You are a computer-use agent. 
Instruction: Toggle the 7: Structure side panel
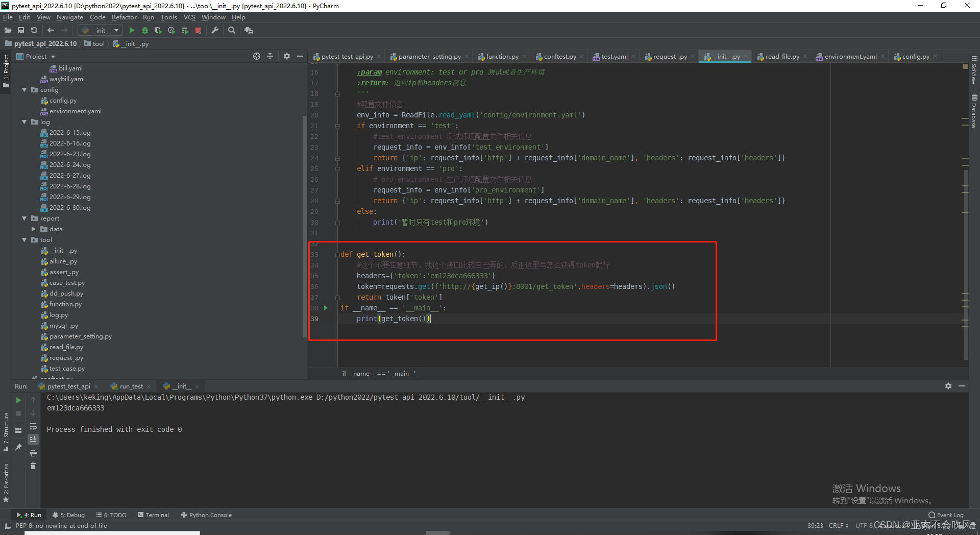pyautogui.click(x=6, y=432)
